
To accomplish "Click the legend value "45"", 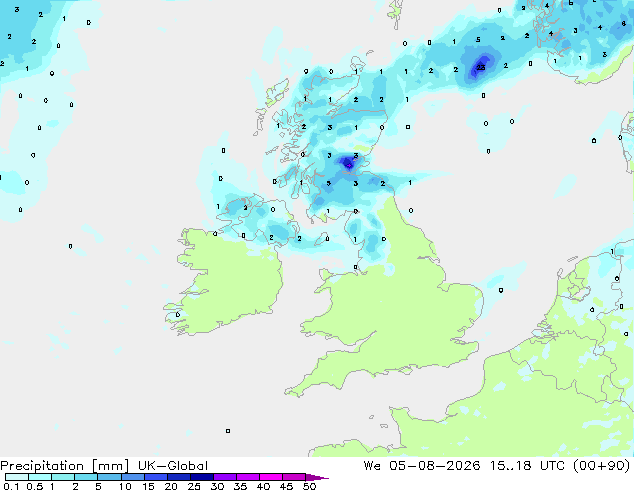I will pos(286,486).
